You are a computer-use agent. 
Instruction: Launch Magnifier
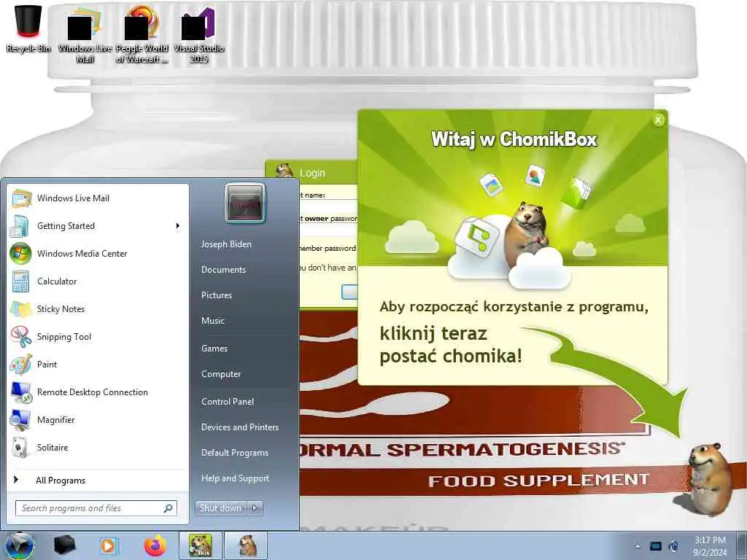pyautogui.click(x=98, y=419)
